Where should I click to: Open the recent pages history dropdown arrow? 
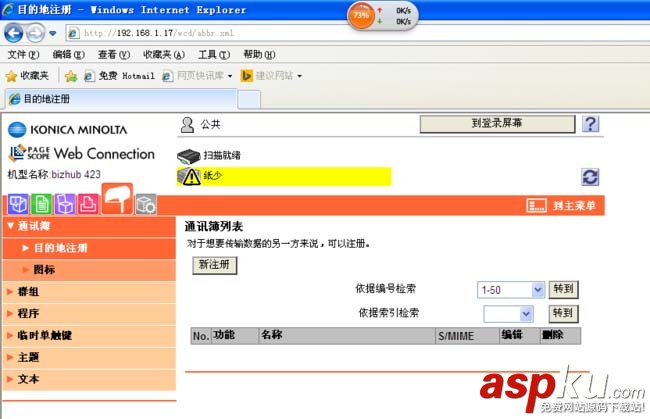coord(53,33)
